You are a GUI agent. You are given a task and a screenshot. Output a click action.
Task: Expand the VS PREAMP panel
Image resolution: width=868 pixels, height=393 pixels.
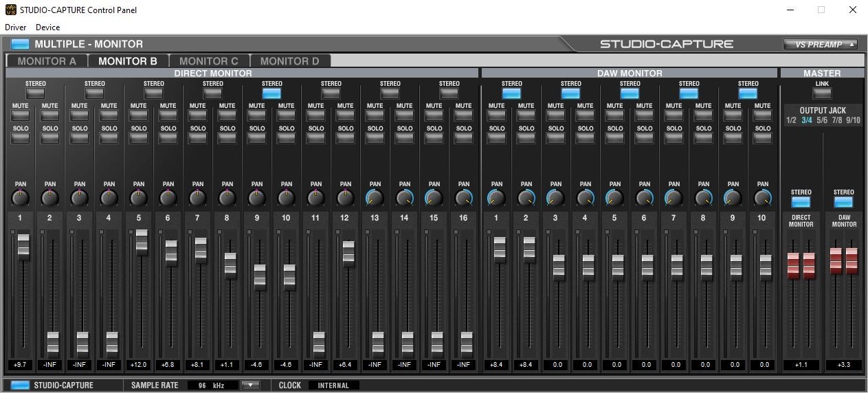coord(820,45)
